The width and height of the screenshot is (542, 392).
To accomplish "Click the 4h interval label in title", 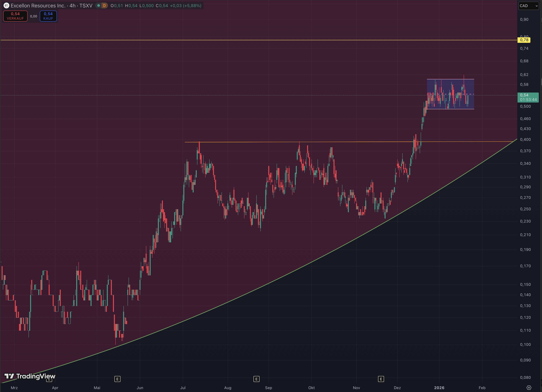I will (x=72, y=5).
